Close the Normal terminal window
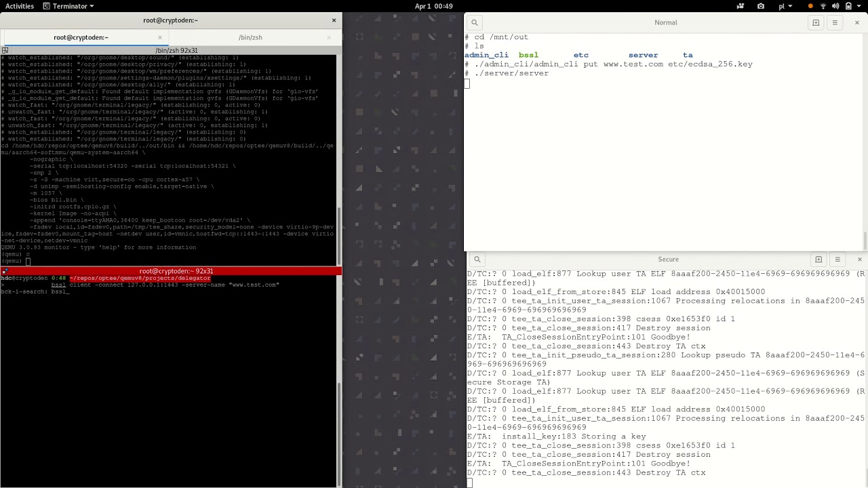The height and width of the screenshot is (488, 868). tap(857, 22)
